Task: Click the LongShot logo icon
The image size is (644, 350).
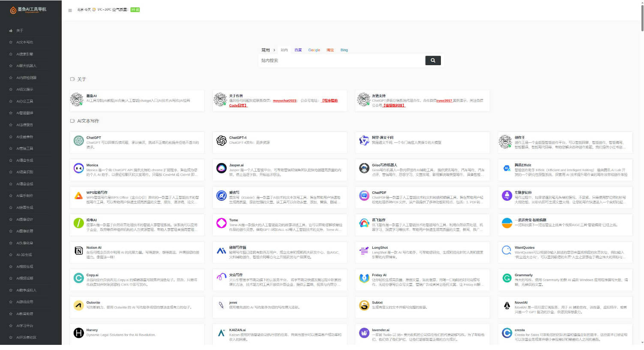Action: click(364, 250)
